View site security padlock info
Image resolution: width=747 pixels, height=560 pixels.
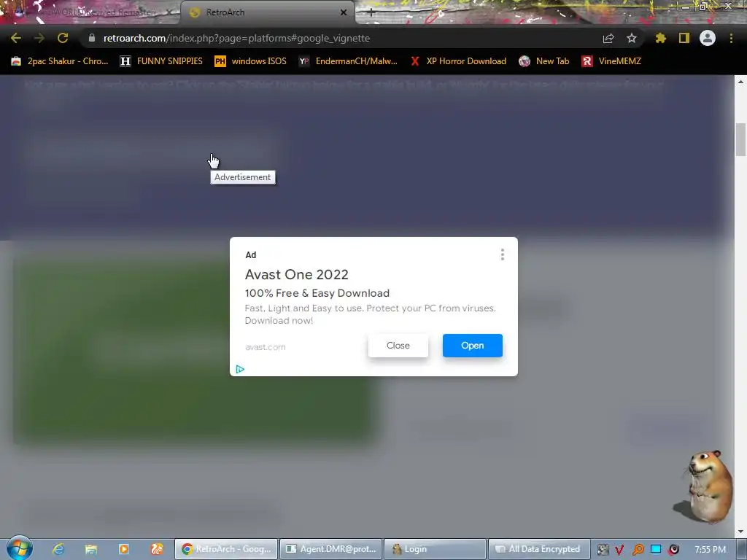click(92, 38)
